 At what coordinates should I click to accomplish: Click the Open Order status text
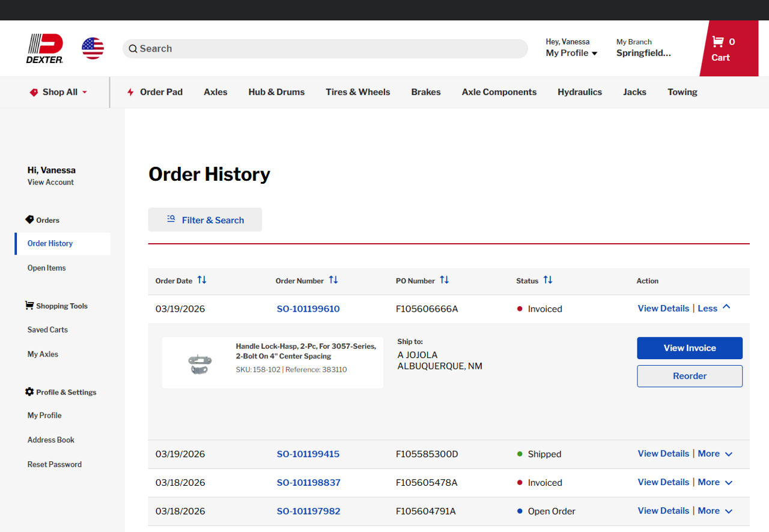552,511
